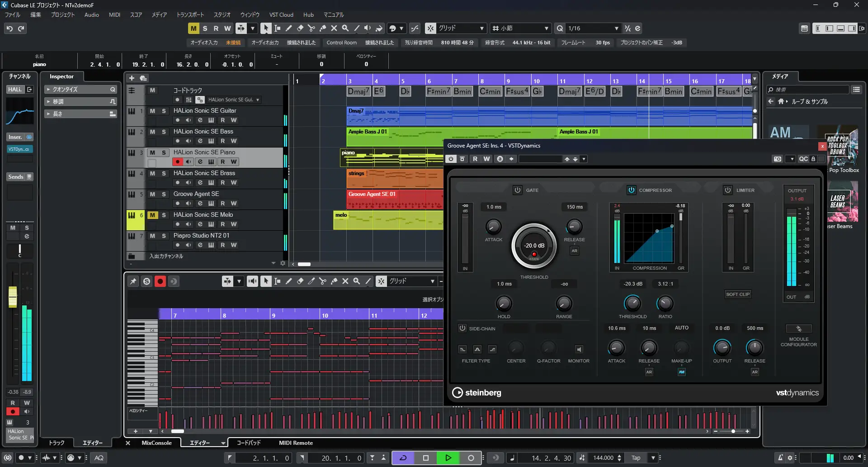Select the Scissors split tool in main toolbar
Image resolution: width=868 pixels, height=467 pixels.
pyautogui.click(x=311, y=29)
